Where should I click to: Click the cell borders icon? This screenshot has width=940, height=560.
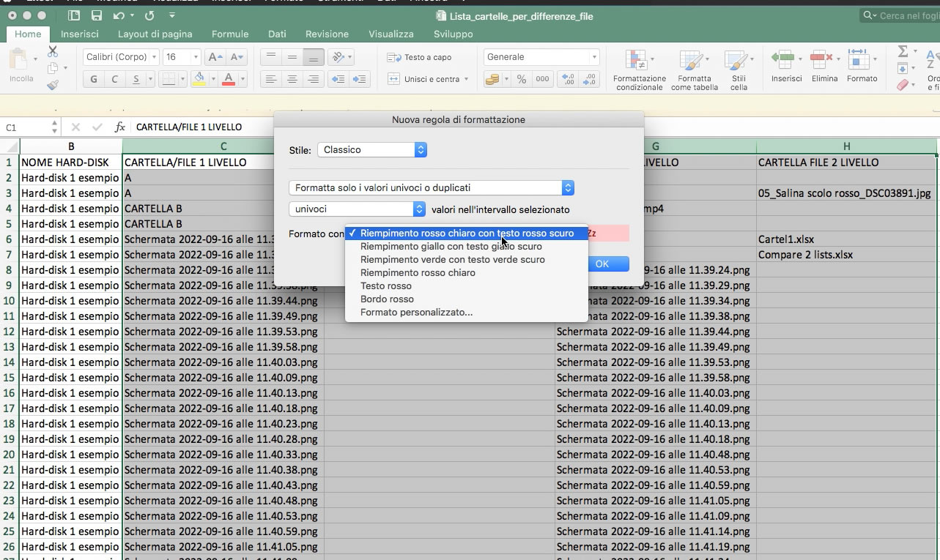tap(169, 79)
